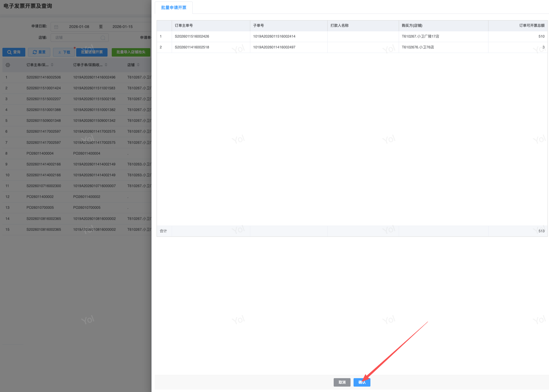Click the 订单主单/采... column header text
Viewport: 549px width, 392px height.
tap(37, 65)
